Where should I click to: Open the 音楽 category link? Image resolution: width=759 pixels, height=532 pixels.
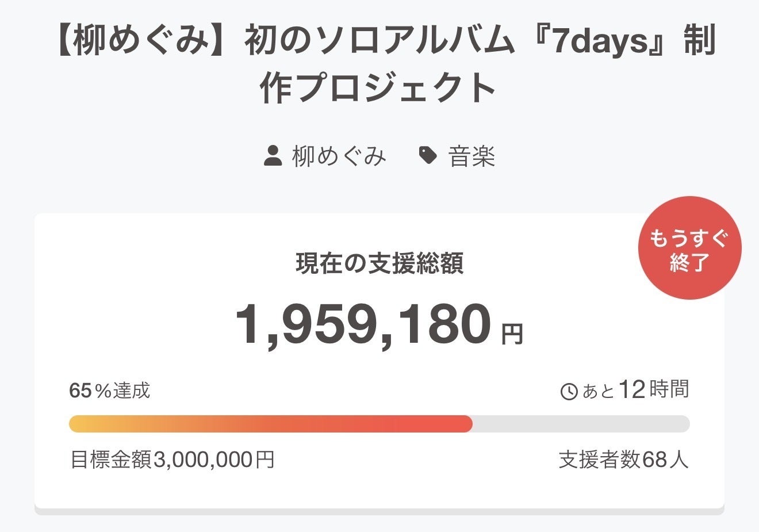coord(471,156)
